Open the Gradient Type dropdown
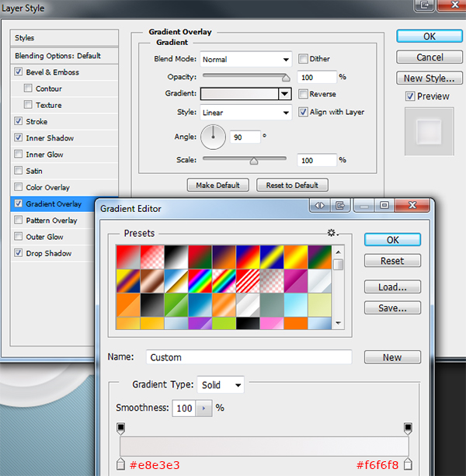Image resolution: width=466 pixels, height=476 pixels. pyautogui.click(x=221, y=384)
